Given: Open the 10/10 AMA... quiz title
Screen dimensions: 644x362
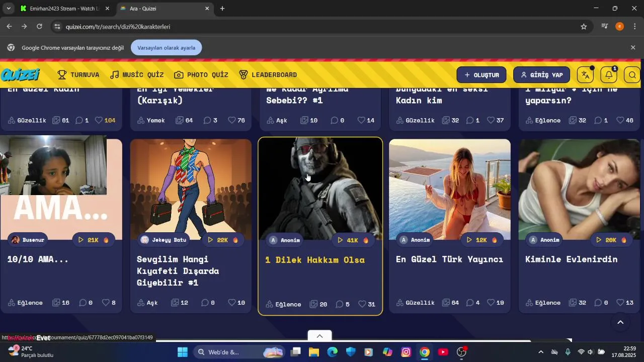Looking at the screenshot, I should pyautogui.click(x=38, y=259).
